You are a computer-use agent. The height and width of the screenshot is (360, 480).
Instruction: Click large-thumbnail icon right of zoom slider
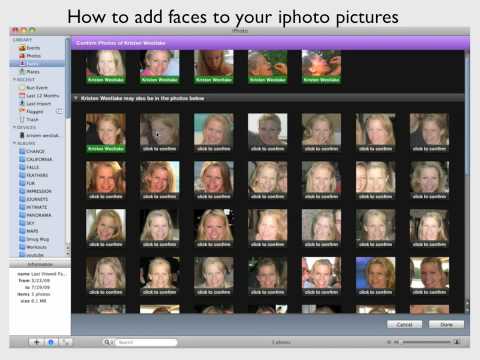point(457,342)
